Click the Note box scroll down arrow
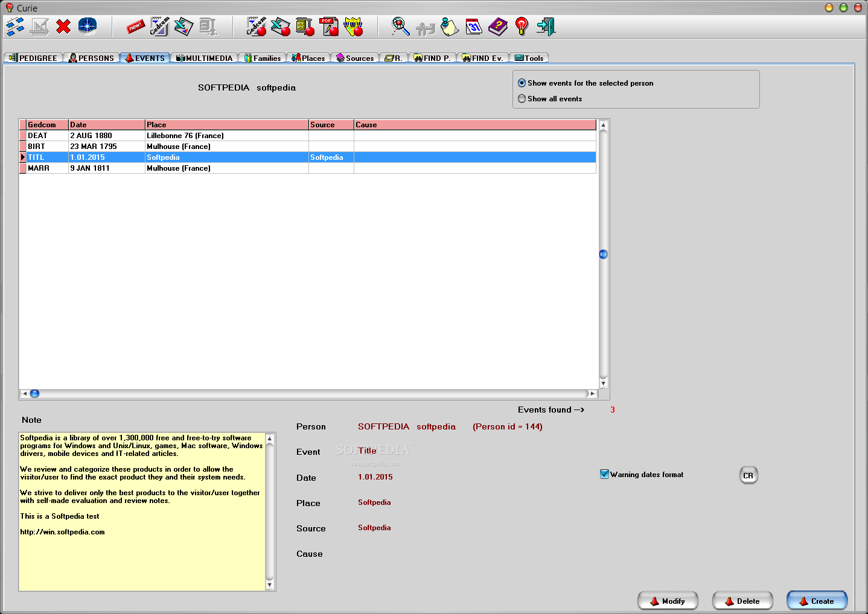The height and width of the screenshot is (614, 868). [270, 585]
